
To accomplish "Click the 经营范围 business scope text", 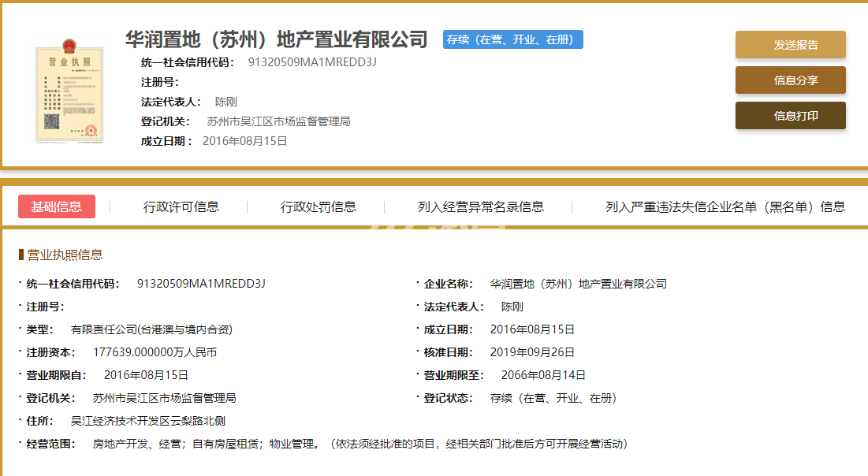I will 359,444.
